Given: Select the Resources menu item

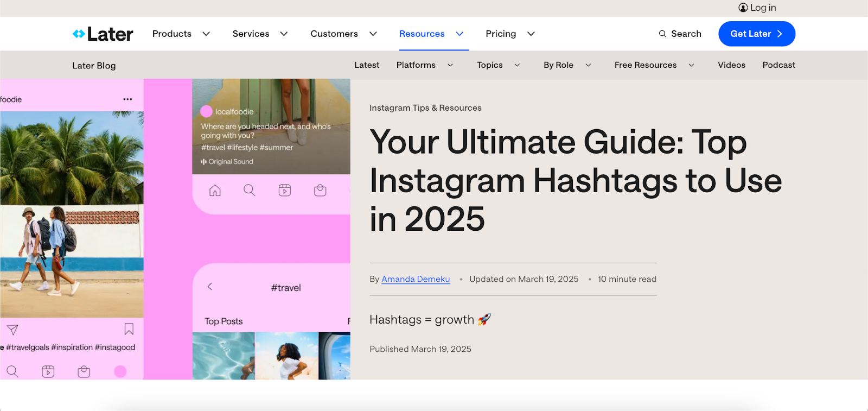Looking at the screenshot, I should point(422,34).
